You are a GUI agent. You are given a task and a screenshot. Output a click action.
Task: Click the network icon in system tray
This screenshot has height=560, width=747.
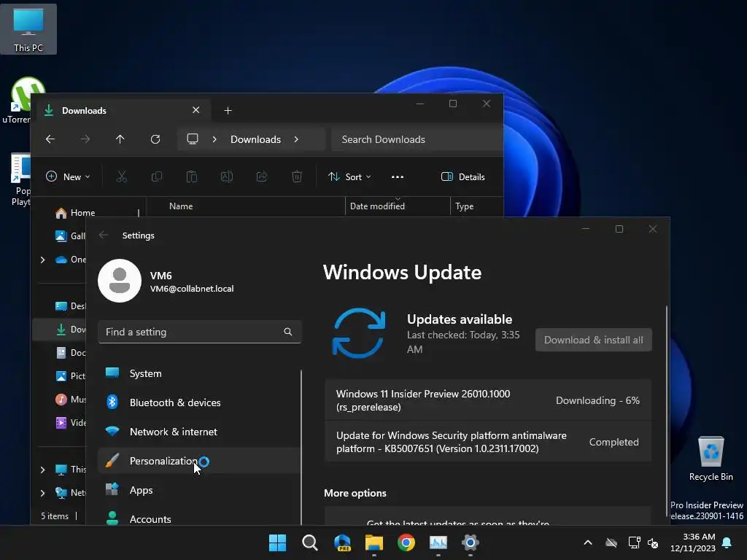[634, 542]
